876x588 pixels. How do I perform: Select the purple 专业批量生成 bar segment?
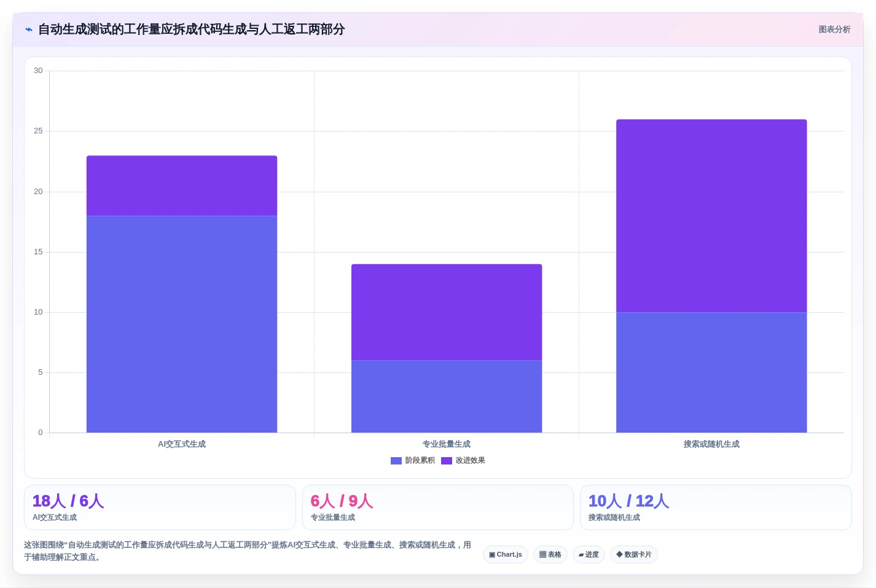[447, 312]
